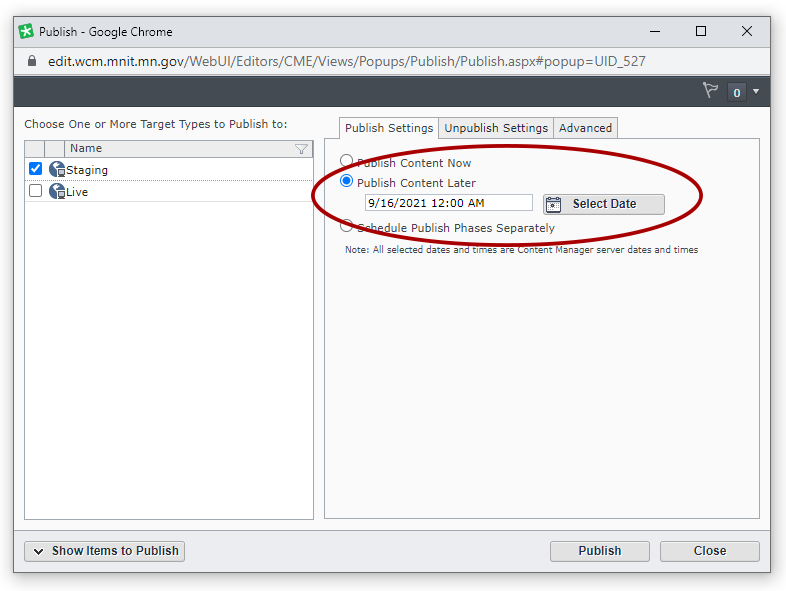This screenshot has width=786, height=591.
Task: Enable the Live target checkbox
Action: (x=35, y=191)
